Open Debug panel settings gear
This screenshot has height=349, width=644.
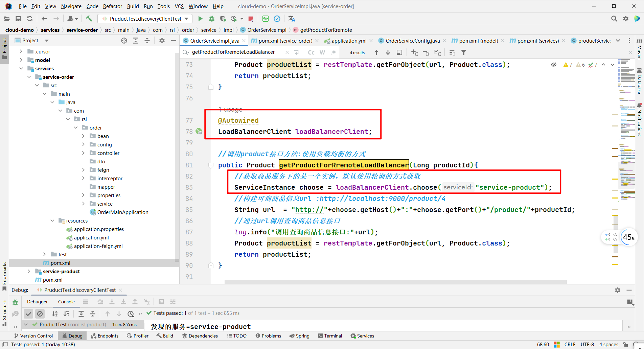(618, 290)
